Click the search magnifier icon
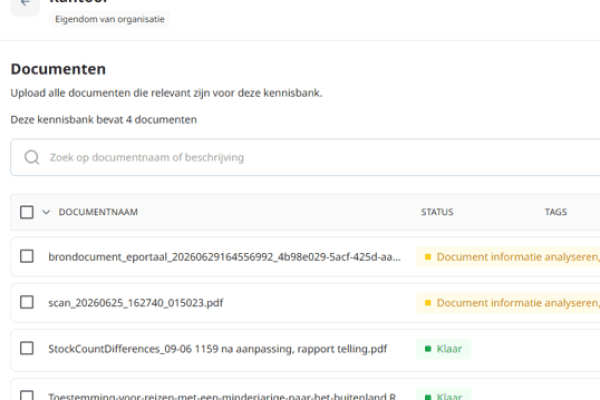The width and height of the screenshot is (600, 400). [32, 157]
